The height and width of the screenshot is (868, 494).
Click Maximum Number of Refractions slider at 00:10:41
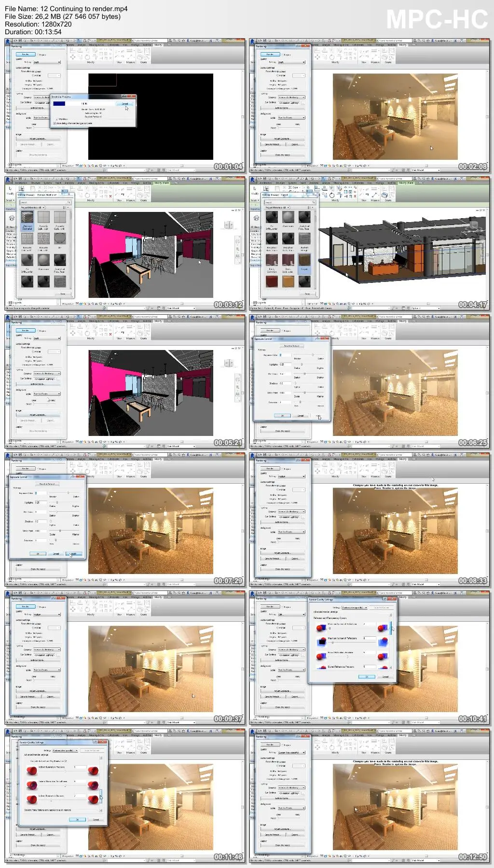[333, 642]
